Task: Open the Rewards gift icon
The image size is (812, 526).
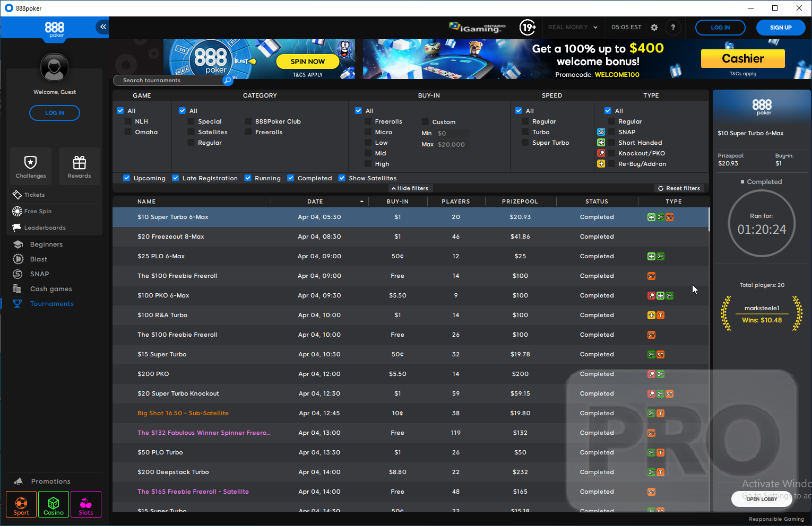Action: click(x=79, y=166)
